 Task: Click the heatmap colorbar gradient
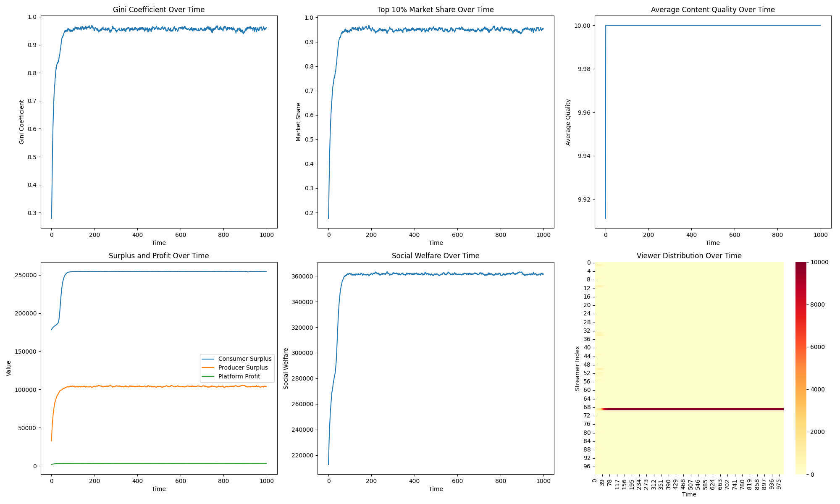coord(801,368)
